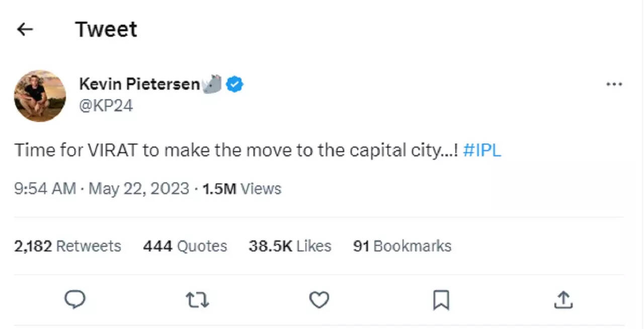
Task: Click the 9:54 AM timestamp
Action: click(45, 189)
